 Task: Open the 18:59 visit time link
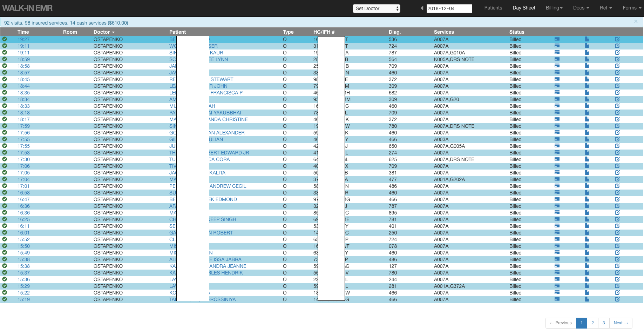[23, 59]
